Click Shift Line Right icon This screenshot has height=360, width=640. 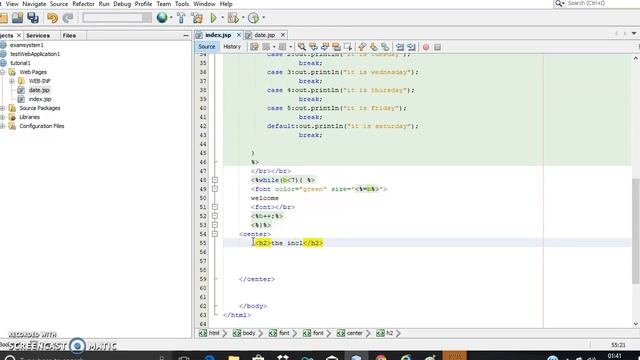(411, 47)
